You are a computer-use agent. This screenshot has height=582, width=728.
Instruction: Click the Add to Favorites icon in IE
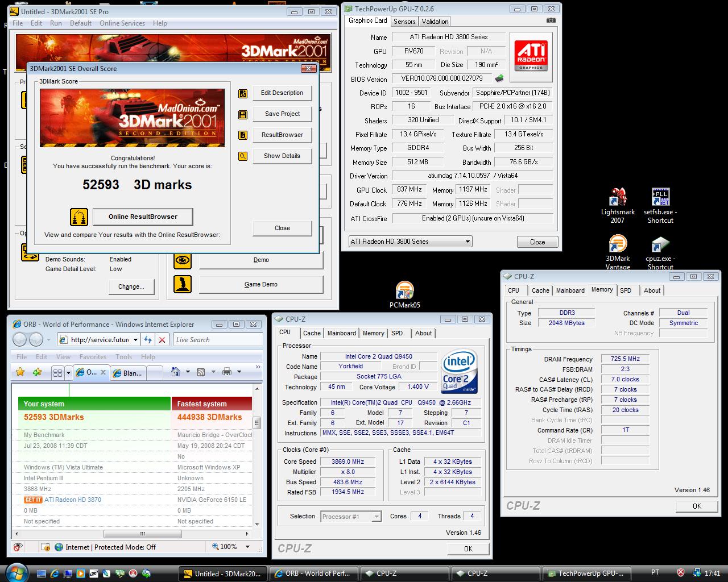[38, 372]
